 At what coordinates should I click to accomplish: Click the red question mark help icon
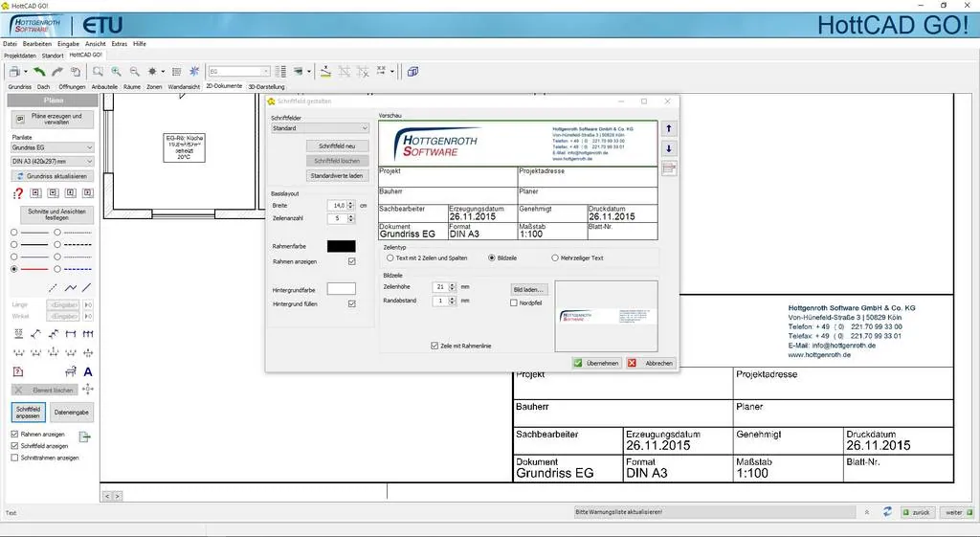point(17,193)
